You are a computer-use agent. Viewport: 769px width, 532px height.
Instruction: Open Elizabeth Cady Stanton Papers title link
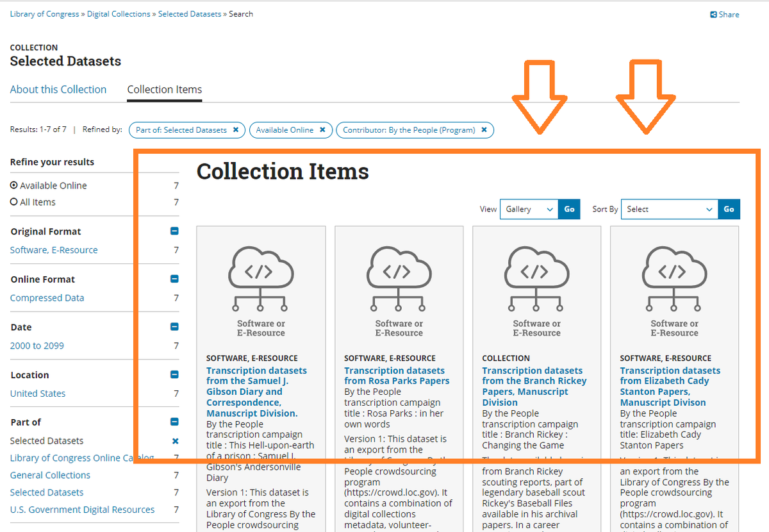click(x=670, y=387)
